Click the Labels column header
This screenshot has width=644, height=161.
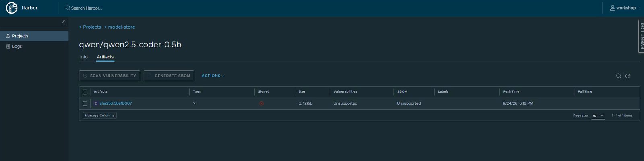click(x=443, y=91)
